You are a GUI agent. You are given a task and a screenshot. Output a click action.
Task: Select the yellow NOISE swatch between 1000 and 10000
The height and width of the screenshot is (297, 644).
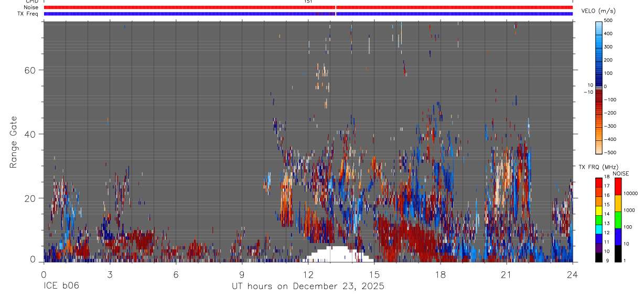click(x=618, y=203)
